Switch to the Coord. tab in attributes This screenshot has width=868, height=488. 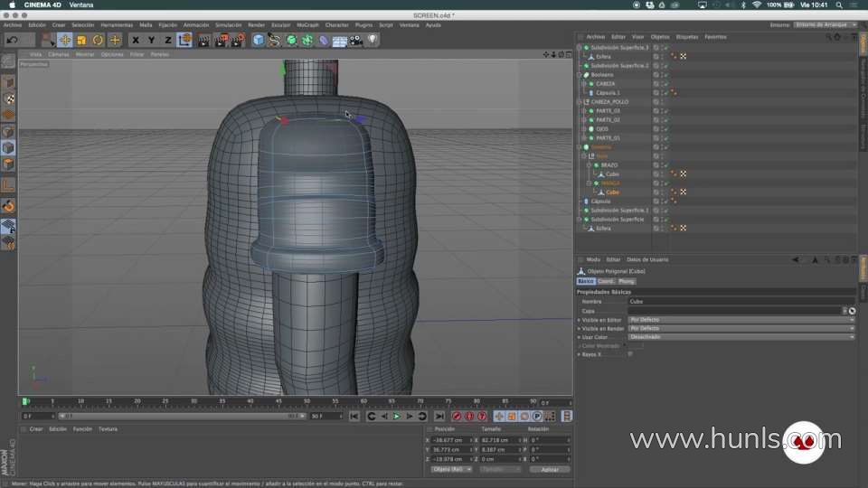pos(606,281)
